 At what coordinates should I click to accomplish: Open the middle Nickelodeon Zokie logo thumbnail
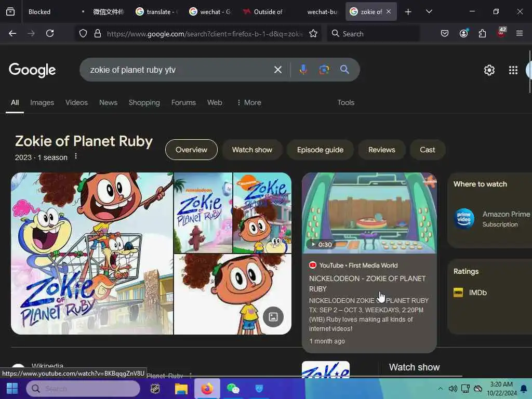pos(203,212)
